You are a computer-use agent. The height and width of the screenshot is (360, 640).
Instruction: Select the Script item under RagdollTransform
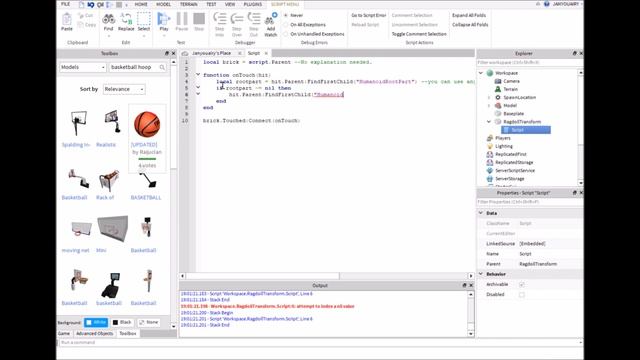(x=526, y=130)
